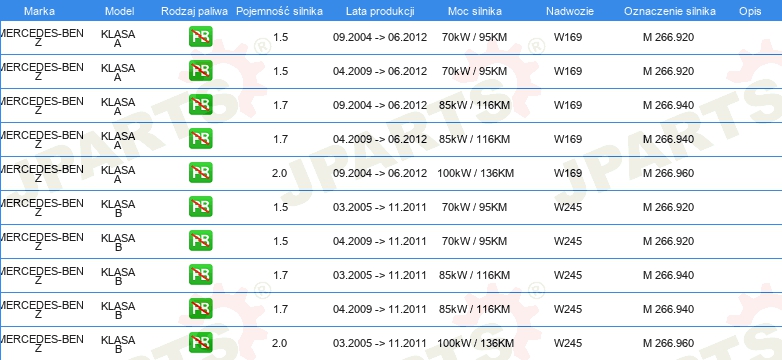Click fuel icon in Klasa A 04.2009 116KM row
Screen dimensions: 782x360
coord(200,139)
